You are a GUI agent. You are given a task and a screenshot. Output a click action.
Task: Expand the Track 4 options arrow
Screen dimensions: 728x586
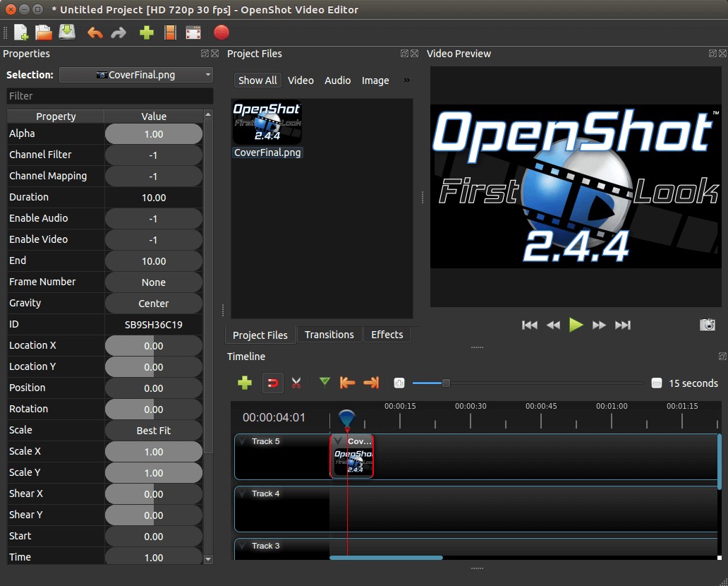coord(243,493)
